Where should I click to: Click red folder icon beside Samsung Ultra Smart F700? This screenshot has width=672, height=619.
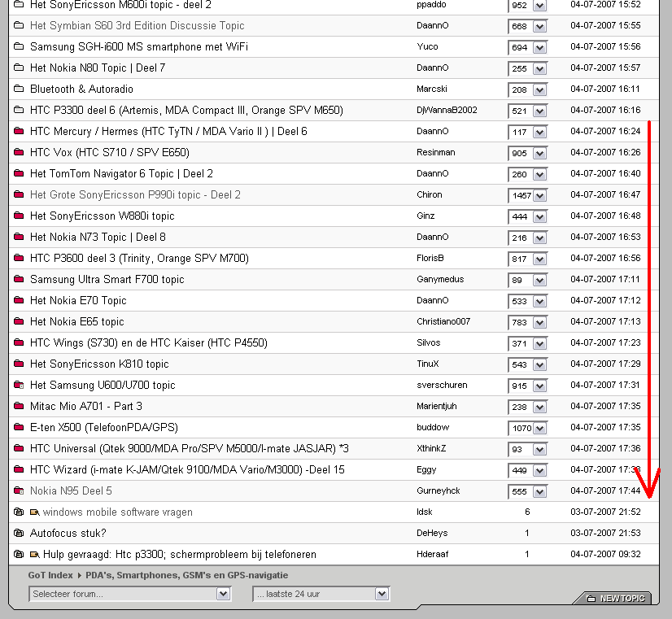[19, 279]
